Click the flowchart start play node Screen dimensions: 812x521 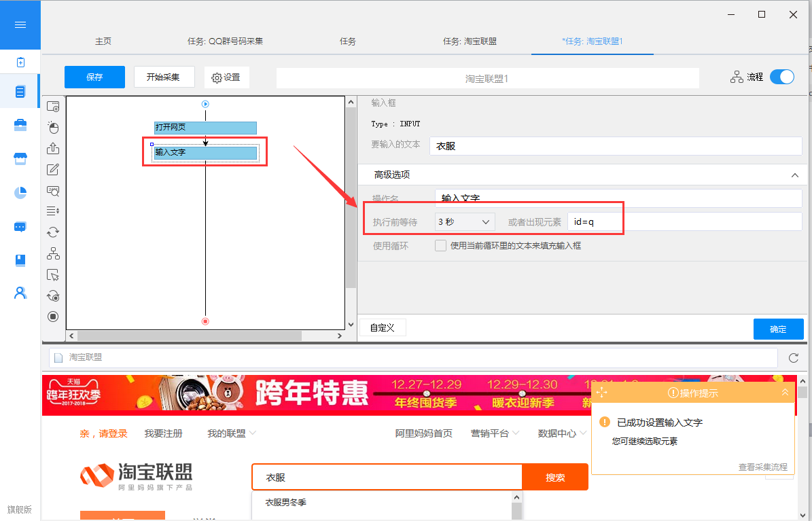tap(205, 104)
